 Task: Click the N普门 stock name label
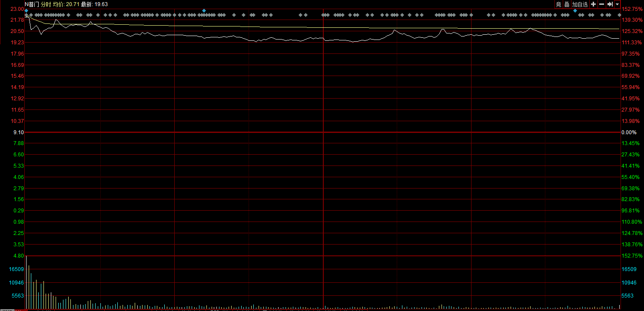pos(32,4)
